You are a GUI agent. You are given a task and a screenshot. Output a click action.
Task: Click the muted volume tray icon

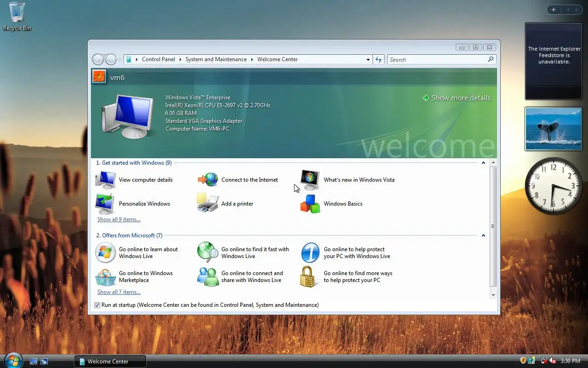(553, 361)
